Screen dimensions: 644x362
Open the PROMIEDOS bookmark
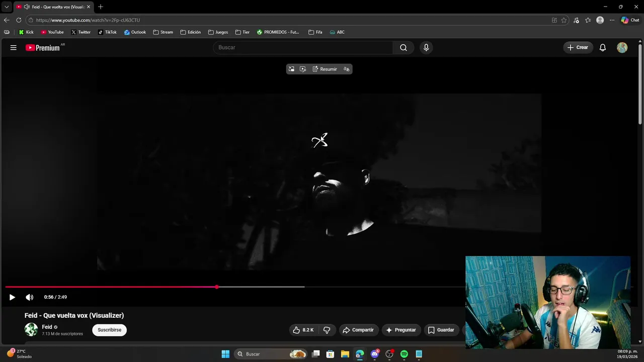pyautogui.click(x=278, y=32)
